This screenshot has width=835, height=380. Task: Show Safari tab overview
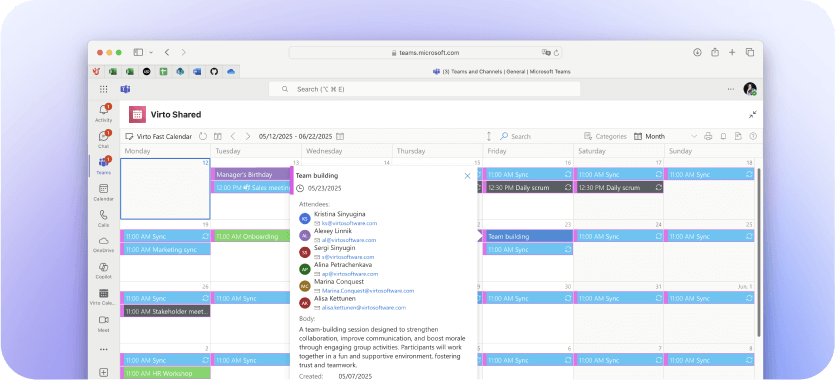tap(750, 52)
